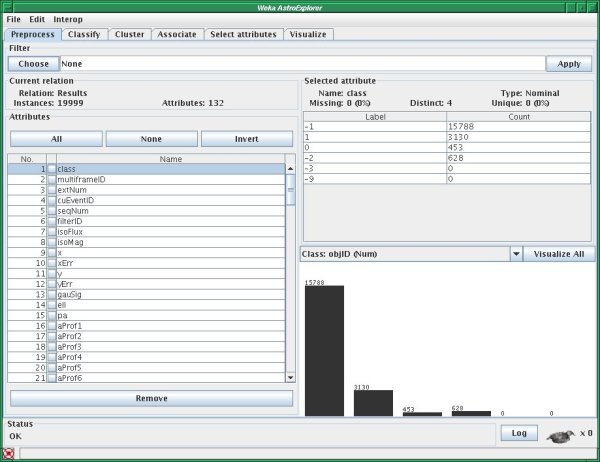Screen dimensions: 600x462
Task: Click the tallest histogram bar labeled 15788
Action: tap(324, 350)
